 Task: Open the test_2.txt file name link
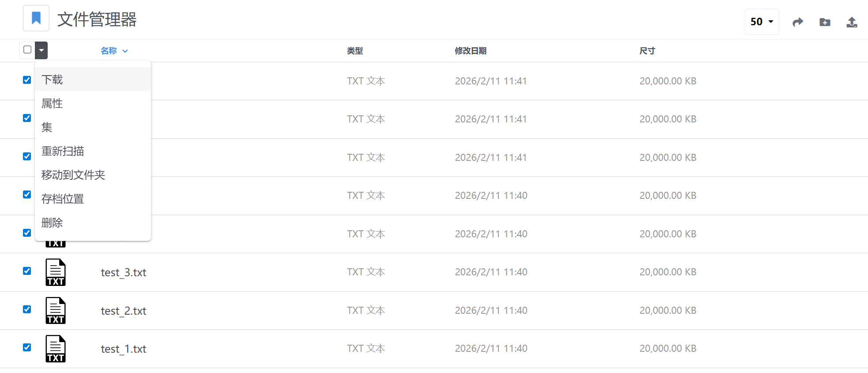[x=124, y=311]
